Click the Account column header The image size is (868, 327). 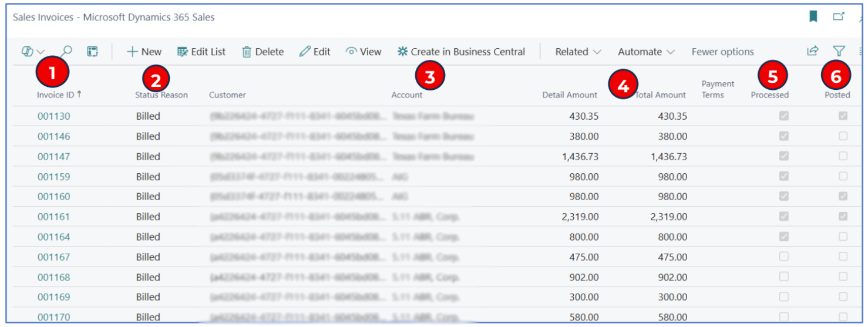coord(407,95)
